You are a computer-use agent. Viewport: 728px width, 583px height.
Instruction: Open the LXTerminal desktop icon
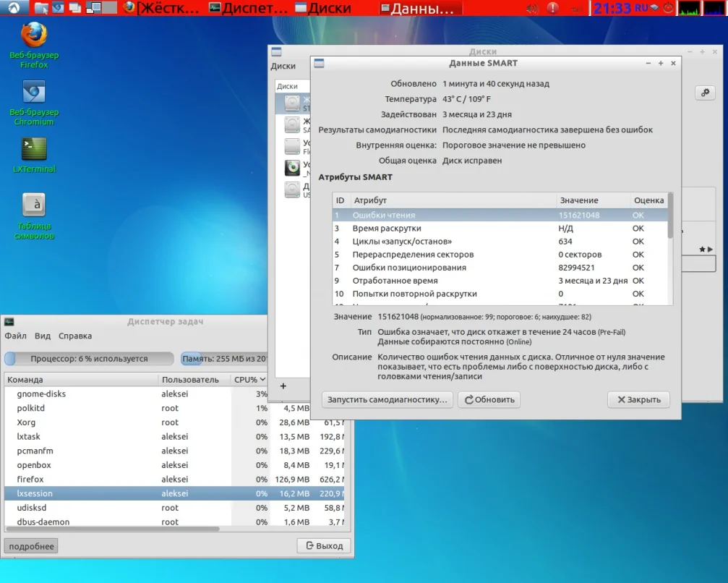tap(34, 149)
